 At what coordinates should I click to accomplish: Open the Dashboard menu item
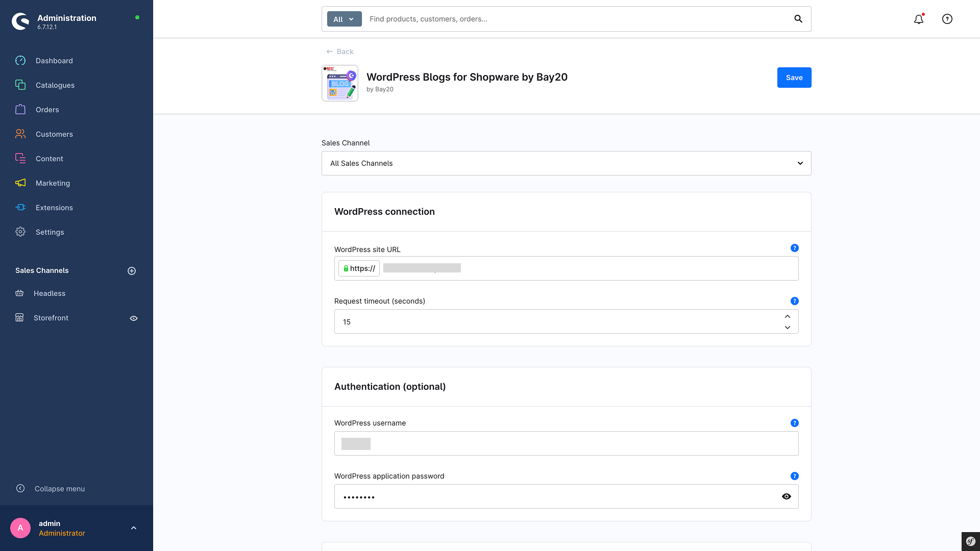[x=54, y=61]
